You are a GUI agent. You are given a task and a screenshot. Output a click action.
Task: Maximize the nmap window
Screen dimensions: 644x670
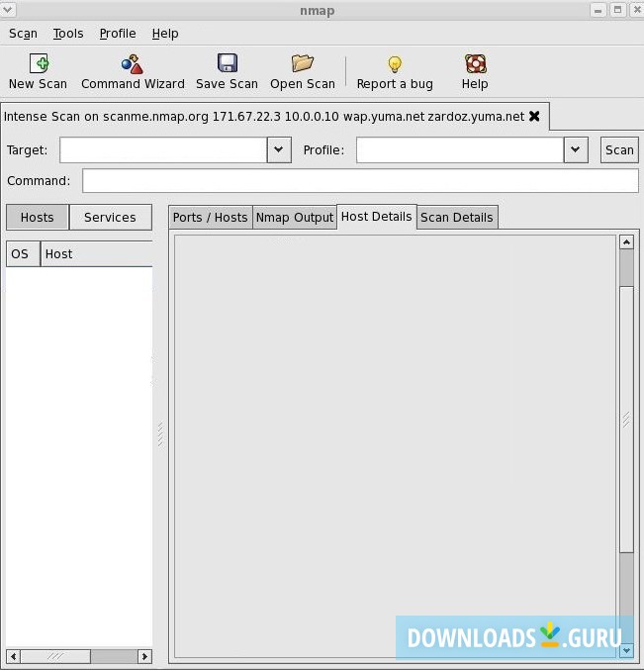[x=617, y=10]
